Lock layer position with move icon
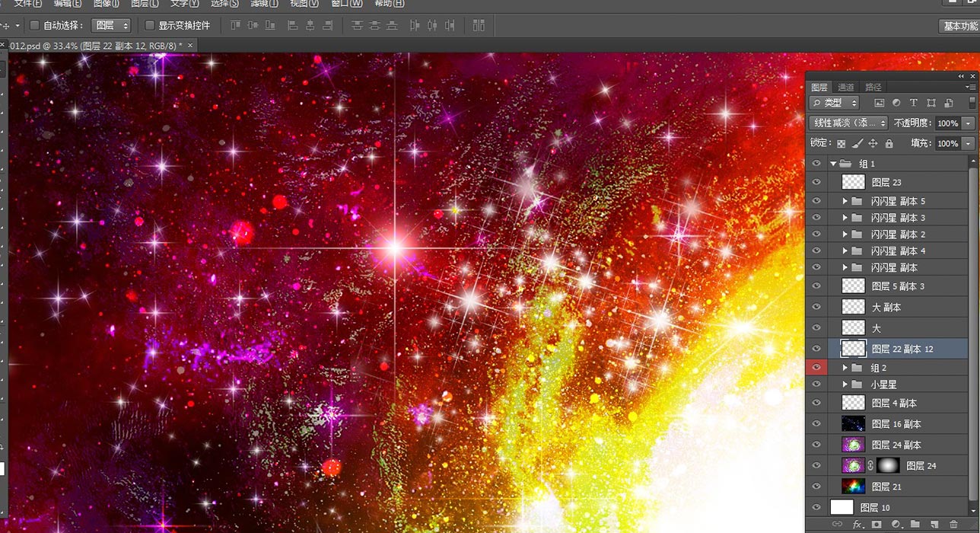Image resolution: width=980 pixels, height=533 pixels. [x=873, y=143]
